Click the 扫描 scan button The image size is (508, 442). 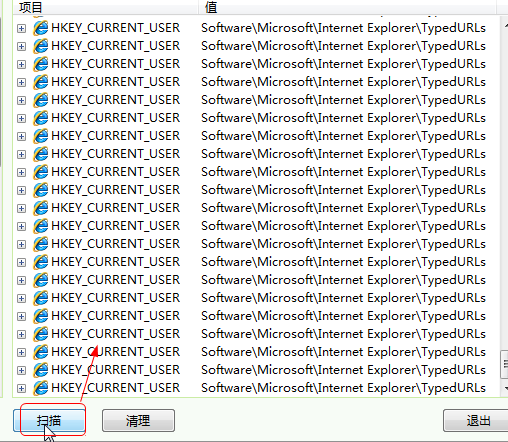(49, 421)
